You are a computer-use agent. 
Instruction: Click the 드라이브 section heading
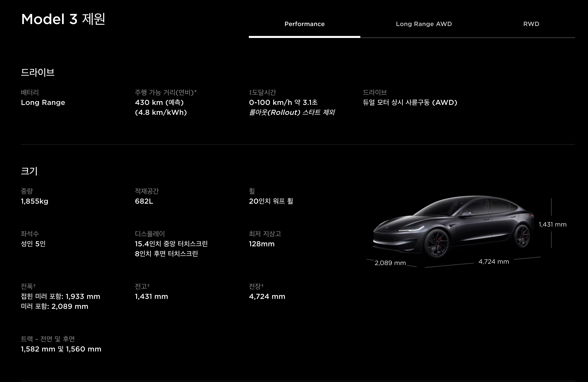38,72
